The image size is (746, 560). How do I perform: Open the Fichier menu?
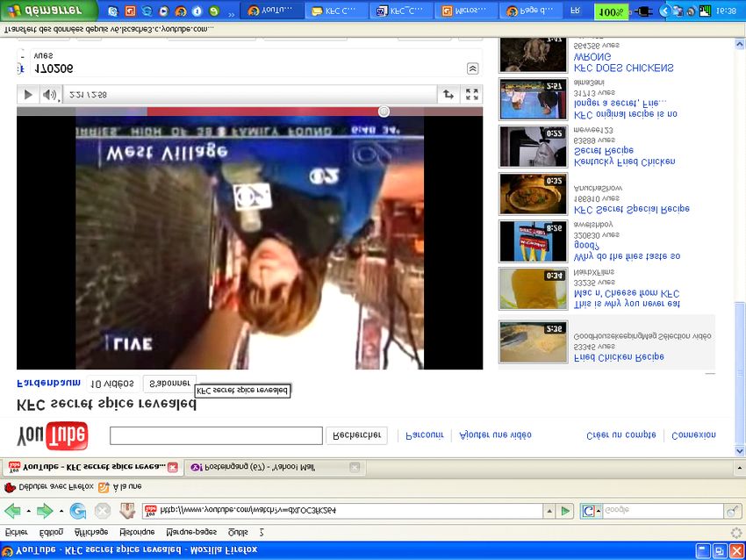coord(17,532)
